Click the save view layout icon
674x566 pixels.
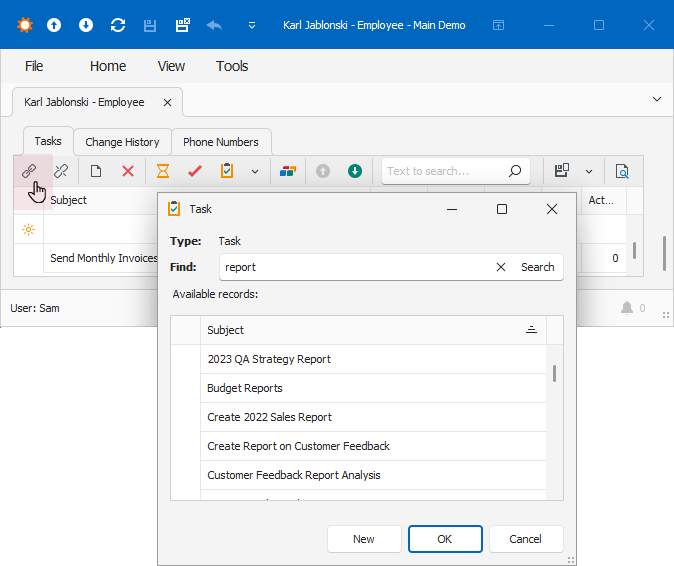pos(561,171)
